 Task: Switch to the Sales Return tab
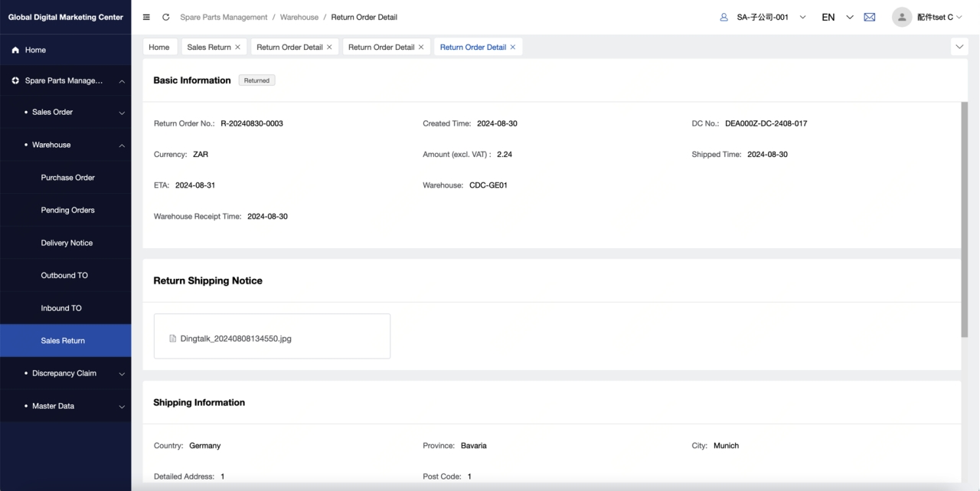pyautogui.click(x=209, y=47)
